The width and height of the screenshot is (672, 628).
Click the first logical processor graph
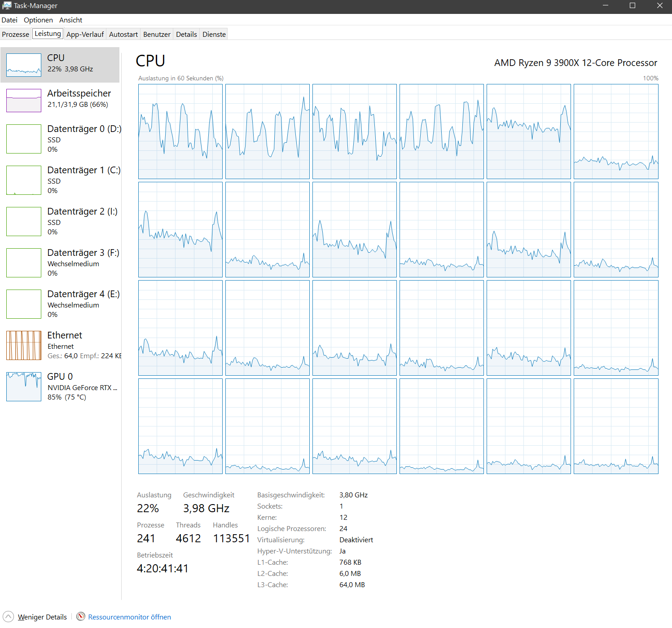(180, 132)
